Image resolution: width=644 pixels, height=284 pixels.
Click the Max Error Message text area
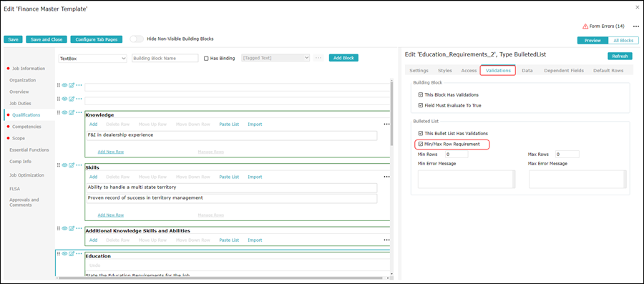click(x=578, y=180)
